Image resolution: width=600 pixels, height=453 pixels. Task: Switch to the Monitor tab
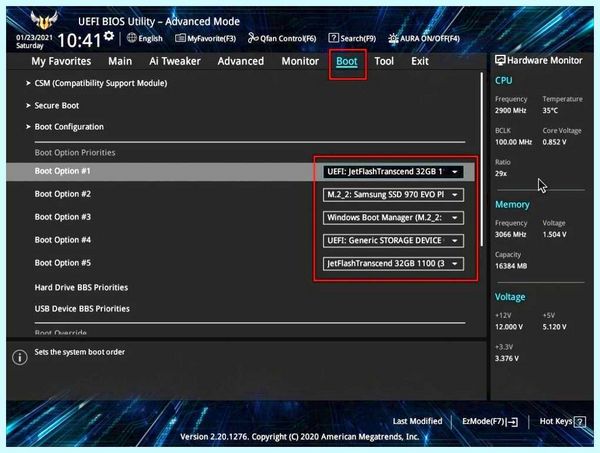[300, 61]
